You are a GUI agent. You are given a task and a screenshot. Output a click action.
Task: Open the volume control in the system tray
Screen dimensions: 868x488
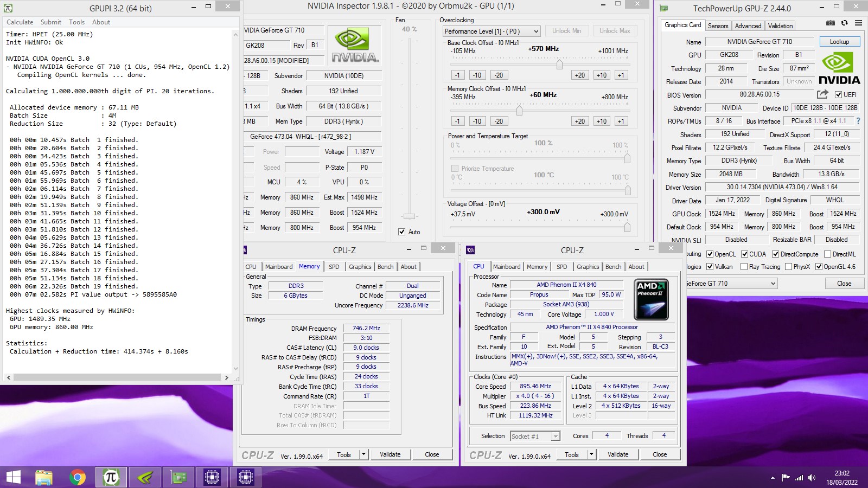(812, 478)
